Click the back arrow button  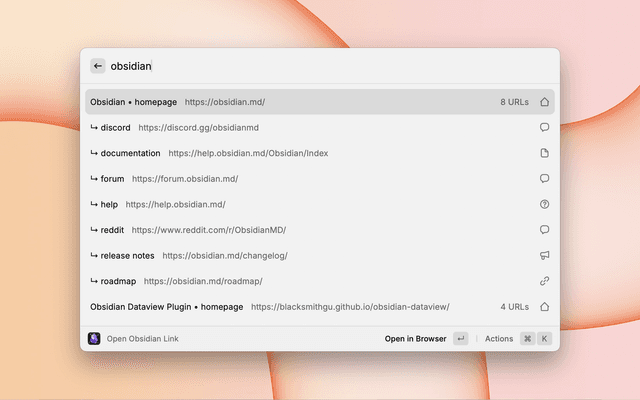click(98, 66)
